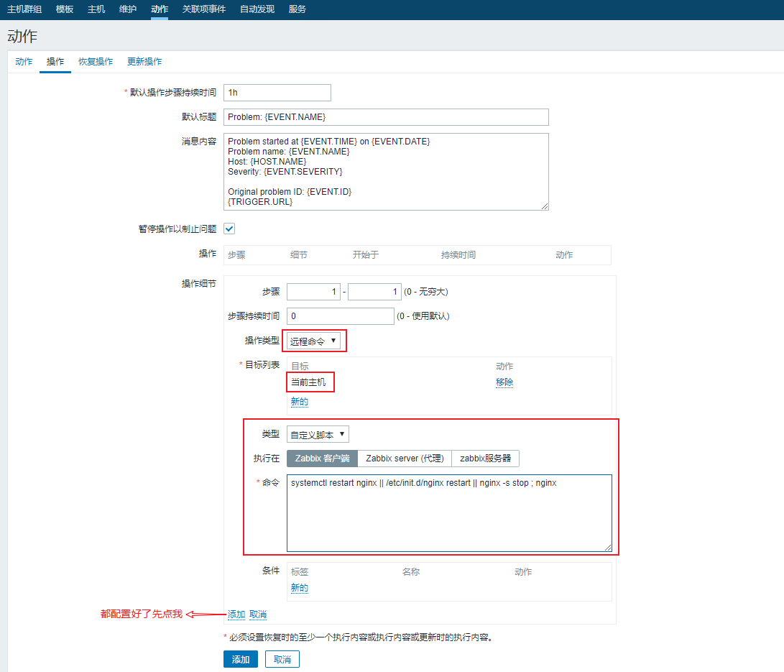
Task: Select Zabbix server (代理) execution option
Action: tap(405, 459)
